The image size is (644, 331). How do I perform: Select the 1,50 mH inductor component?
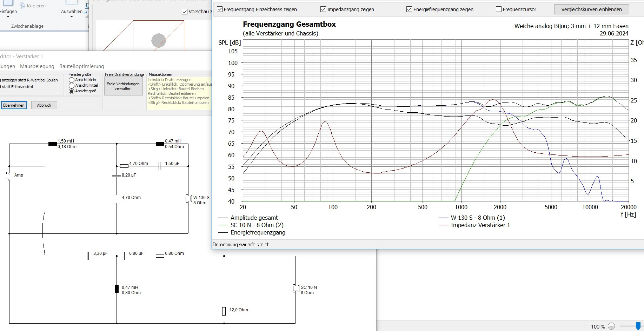(x=52, y=144)
